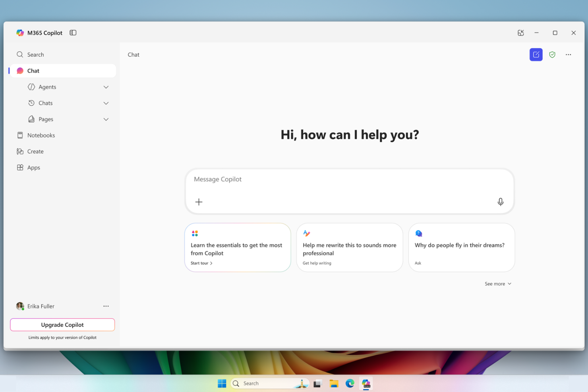Image resolution: width=588 pixels, height=392 pixels.
Task: Click the taskbar Search box
Action: [270, 383]
